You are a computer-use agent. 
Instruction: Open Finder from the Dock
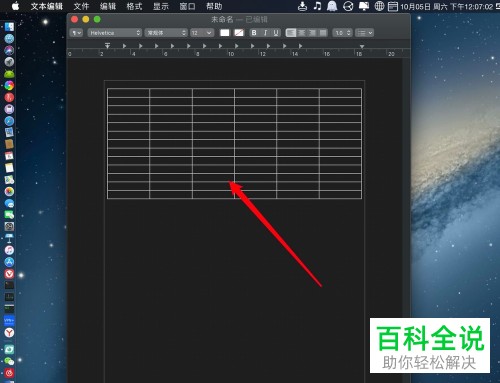9,27
